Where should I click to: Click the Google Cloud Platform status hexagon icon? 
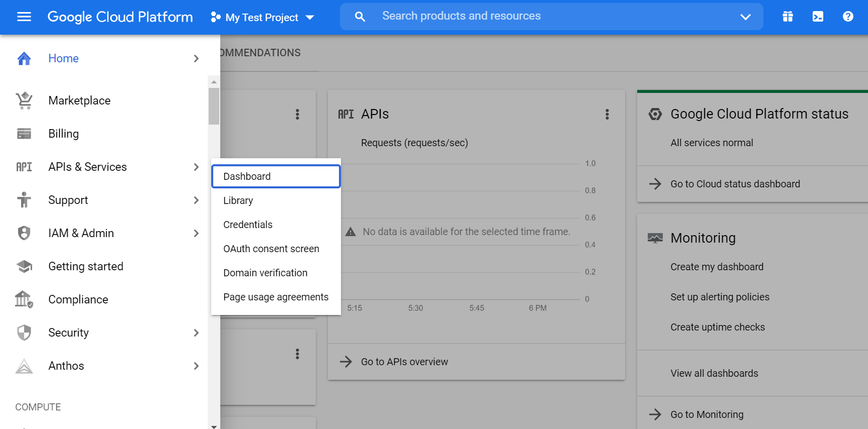pos(655,114)
